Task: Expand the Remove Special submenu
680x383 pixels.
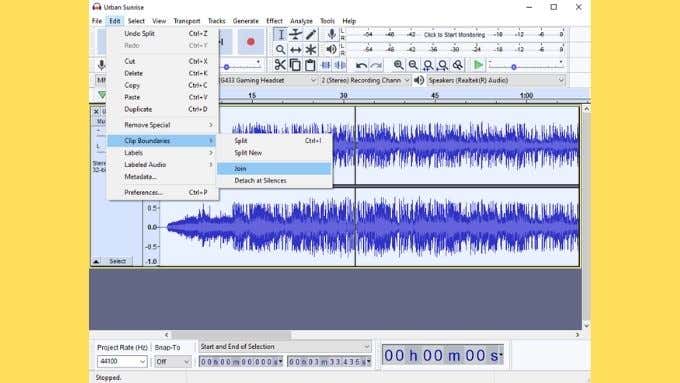Action: click(163, 125)
